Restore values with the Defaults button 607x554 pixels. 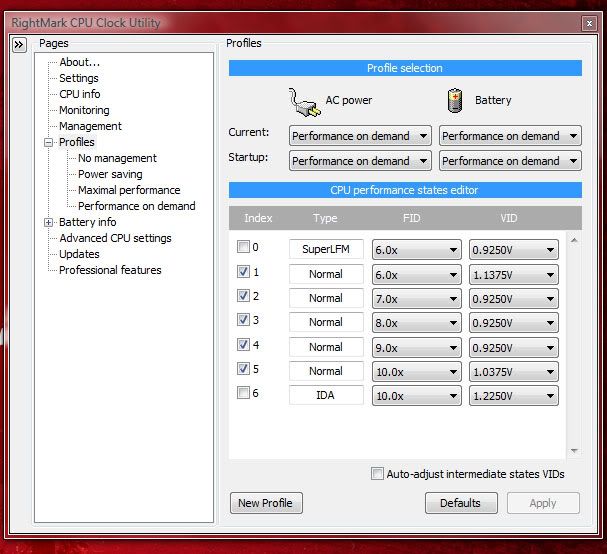coord(461,503)
